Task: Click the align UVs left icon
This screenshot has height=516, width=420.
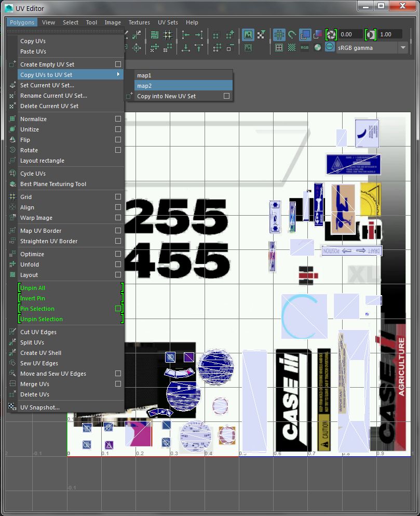Action: click(185, 34)
